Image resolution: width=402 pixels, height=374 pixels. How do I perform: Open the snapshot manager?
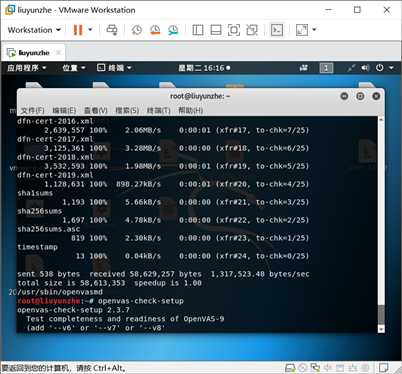click(173, 30)
